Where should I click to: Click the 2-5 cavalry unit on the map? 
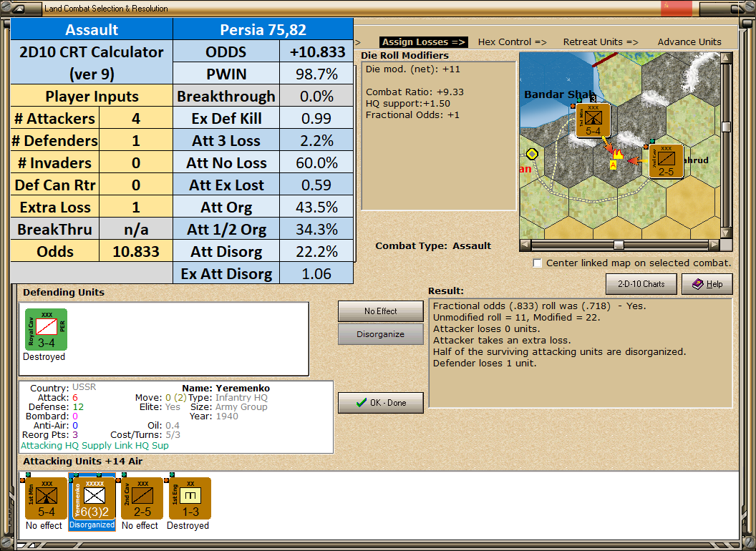click(666, 161)
